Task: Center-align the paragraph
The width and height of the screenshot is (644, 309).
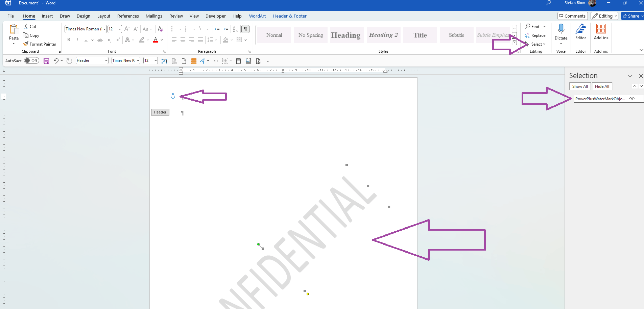Action: coord(183,40)
